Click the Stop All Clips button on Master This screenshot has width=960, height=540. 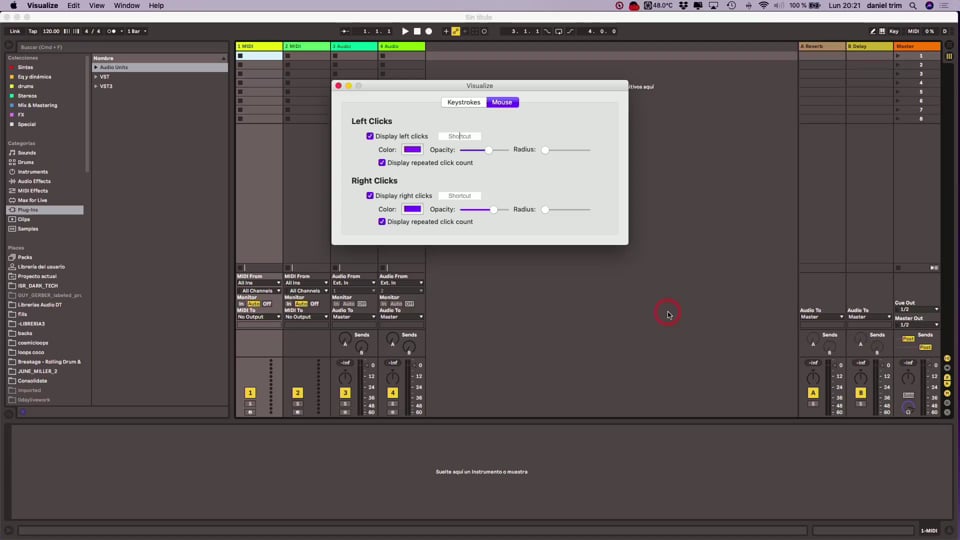(898, 268)
